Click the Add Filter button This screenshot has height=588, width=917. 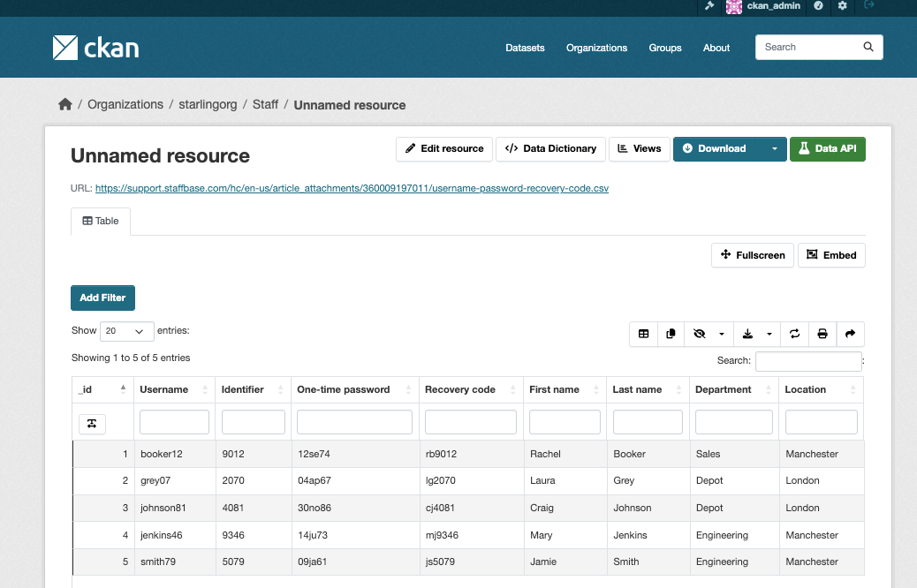click(x=103, y=298)
